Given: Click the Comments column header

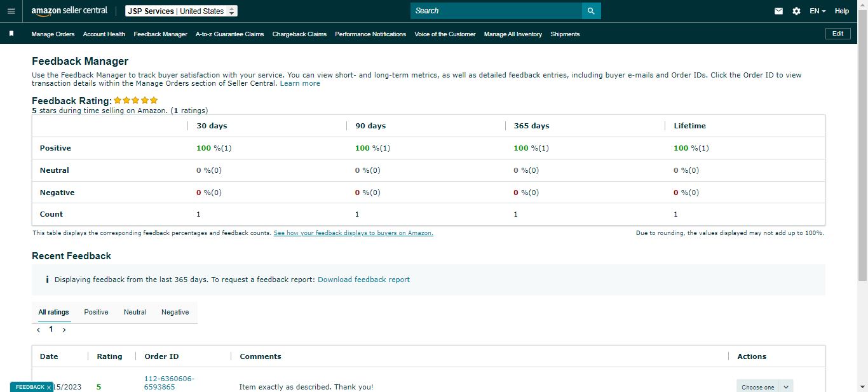Looking at the screenshot, I should (261, 356).
